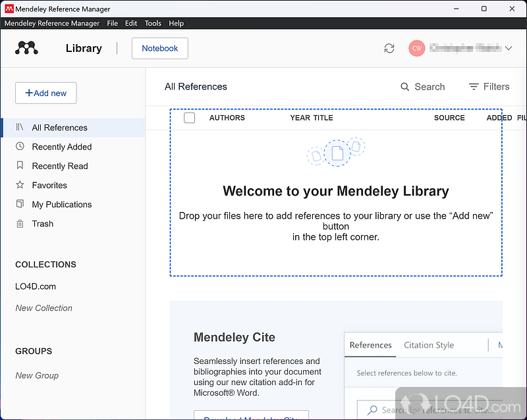Select References tab in Cite preview
The image size is (527, 420).
(x=370, y=345)
